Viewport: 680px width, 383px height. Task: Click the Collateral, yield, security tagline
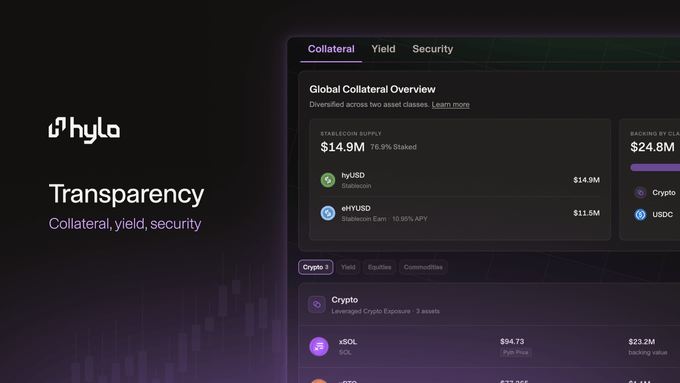coord(125,224)
